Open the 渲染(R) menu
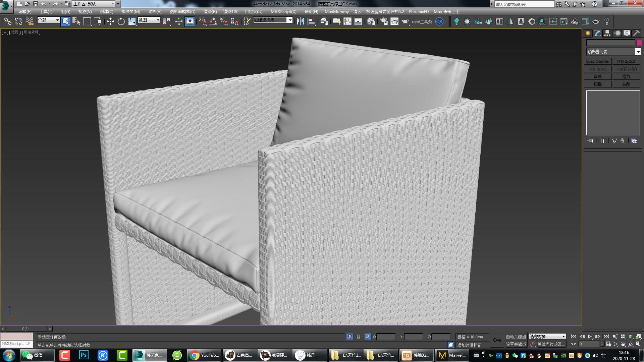This screenshot has width=644, height=362. click(x=210, y=11)
